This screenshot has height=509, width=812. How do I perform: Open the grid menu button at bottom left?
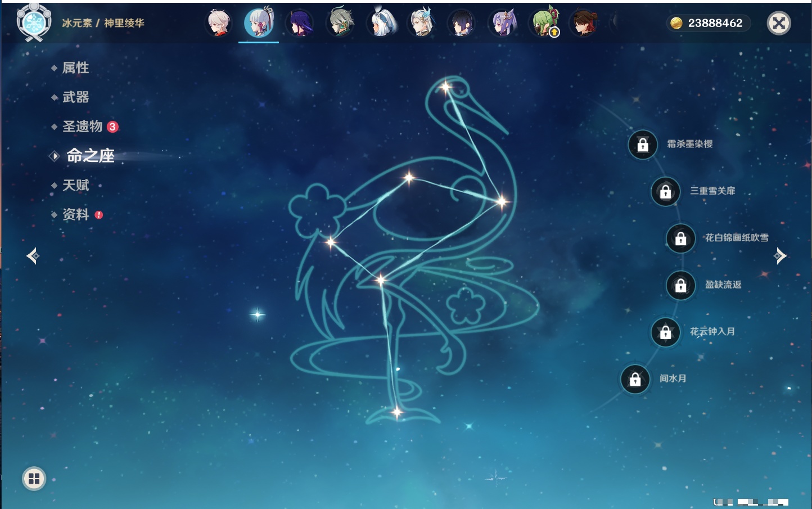34,479
